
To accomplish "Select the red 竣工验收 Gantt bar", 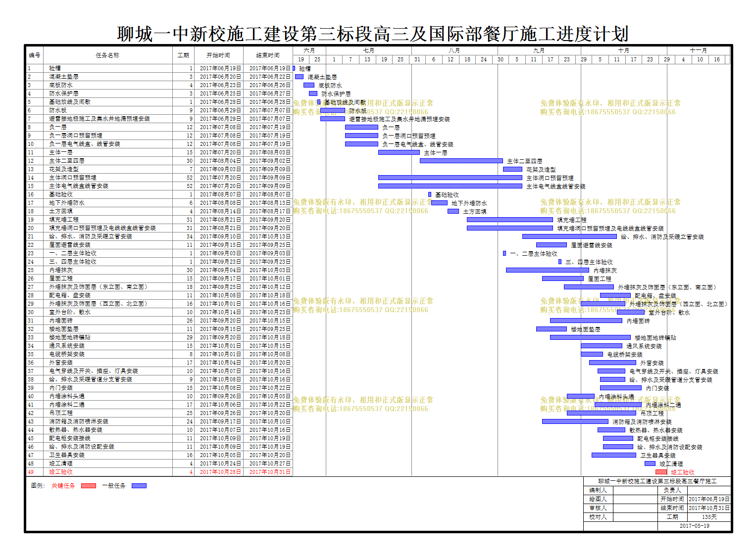I will [661, 472].
